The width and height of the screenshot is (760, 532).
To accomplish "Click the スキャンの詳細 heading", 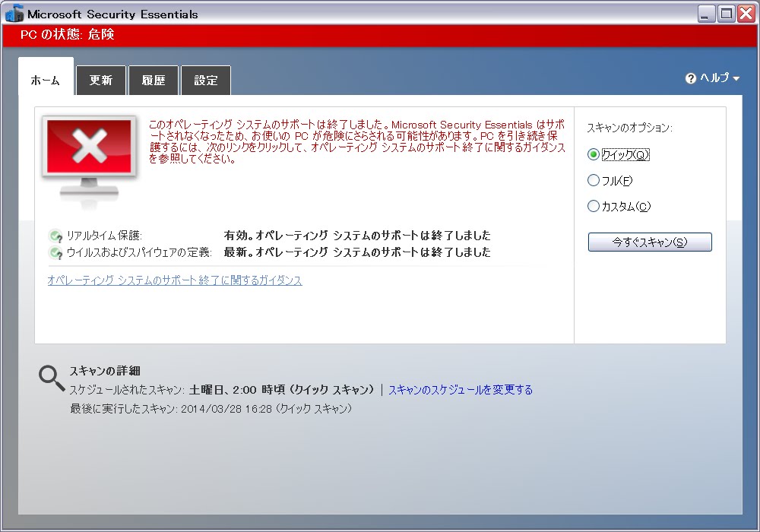I will [x=105, y=371].
